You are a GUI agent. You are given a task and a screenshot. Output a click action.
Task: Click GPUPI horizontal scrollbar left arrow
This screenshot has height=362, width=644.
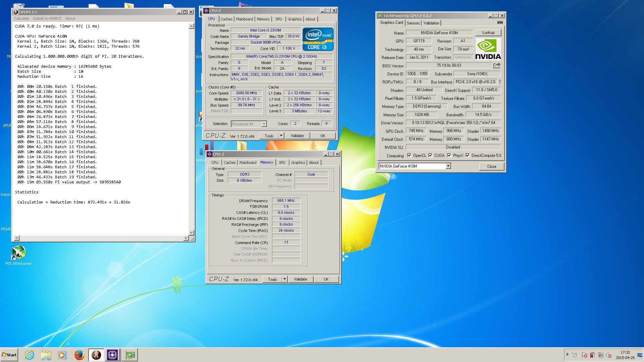tap(16, 238)
